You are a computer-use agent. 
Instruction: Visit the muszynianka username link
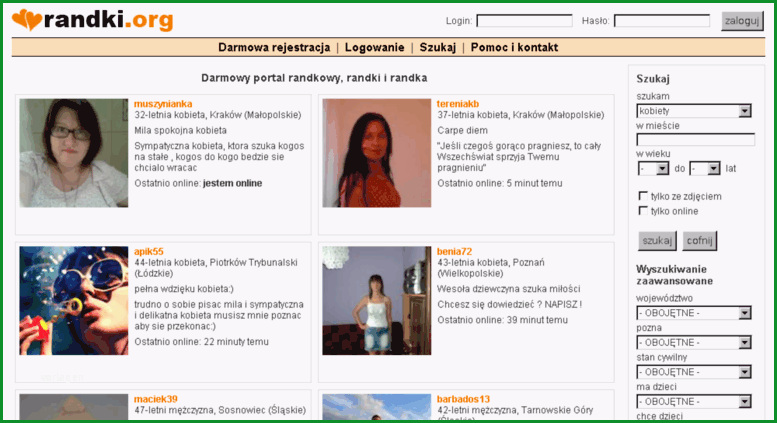(x=163, y=104)
